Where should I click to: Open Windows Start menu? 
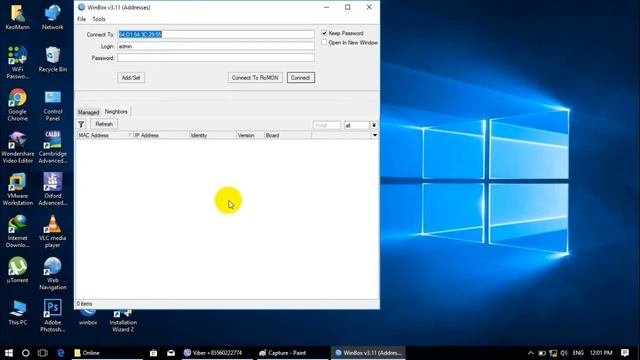tap(9, 353)
